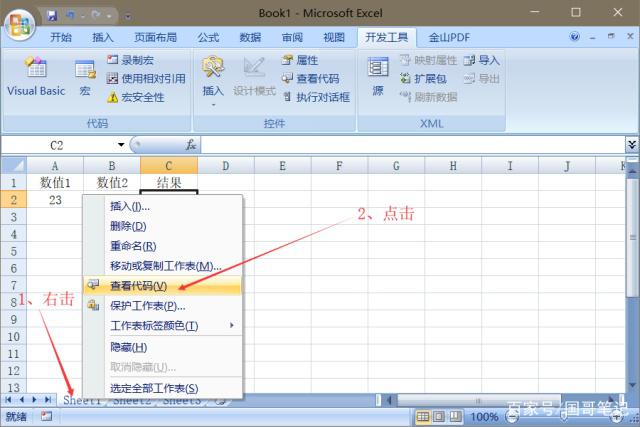Switch to Page Layout view in the status bar

tap(439, 416)
